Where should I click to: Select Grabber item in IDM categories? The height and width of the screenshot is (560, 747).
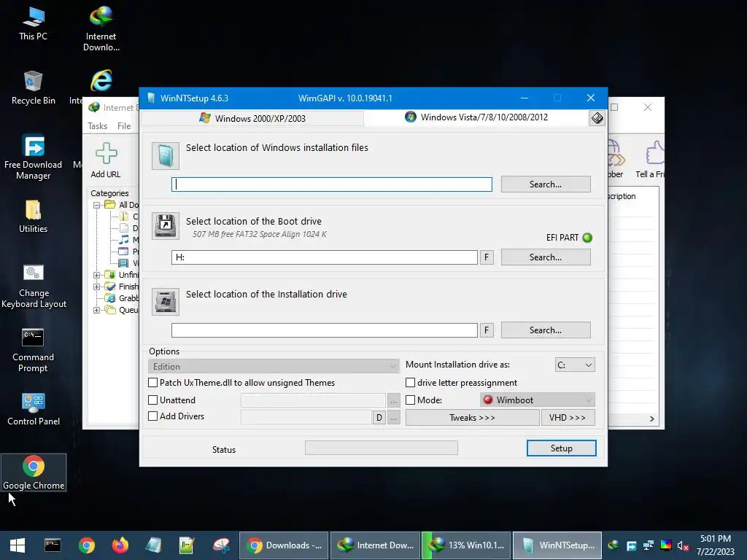tap(128, 298)
